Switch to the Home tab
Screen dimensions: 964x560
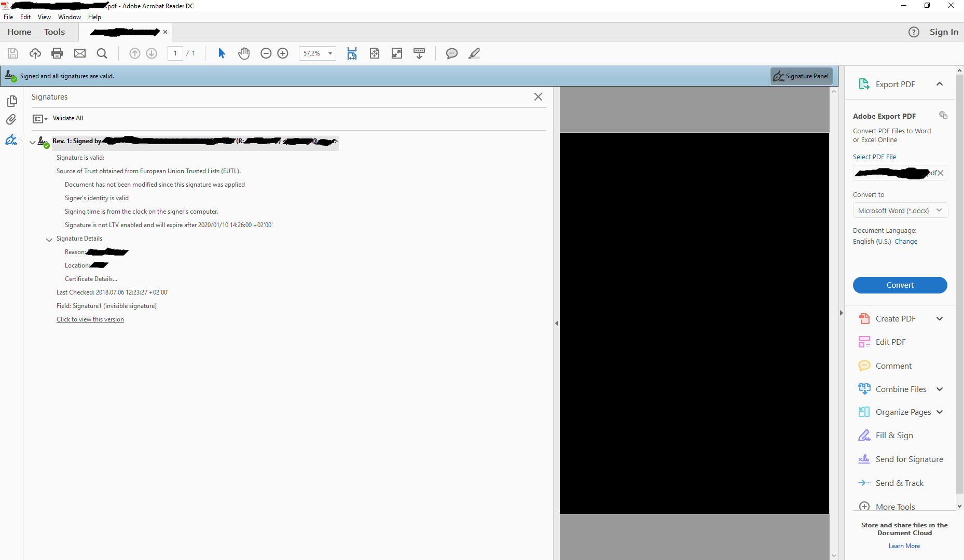pyautogui.click(x=19, y=32)
